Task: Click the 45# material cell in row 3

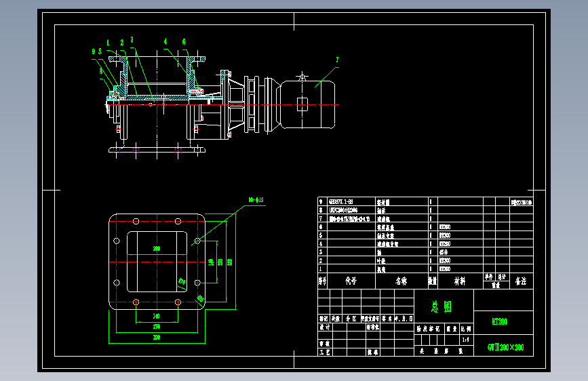Action: (x=444, y=252)
